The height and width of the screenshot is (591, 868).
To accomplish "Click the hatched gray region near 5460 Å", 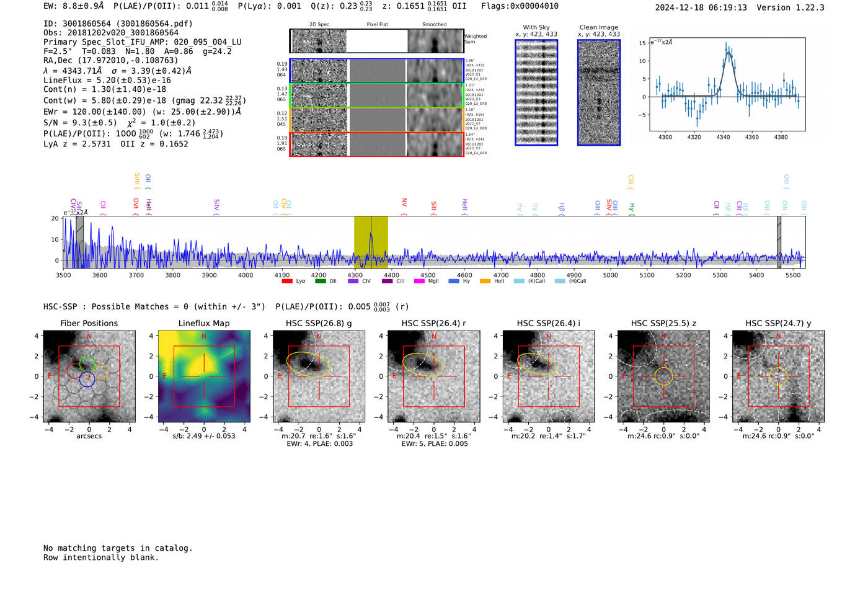I will point(779,242).
